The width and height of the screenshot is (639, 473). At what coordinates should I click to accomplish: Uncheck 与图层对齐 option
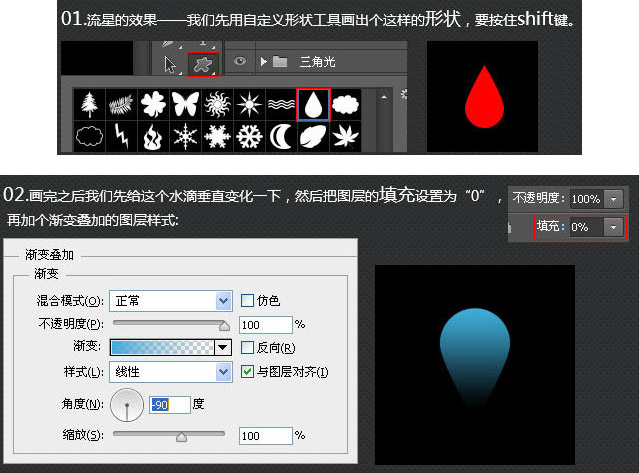tap(248, 372)
